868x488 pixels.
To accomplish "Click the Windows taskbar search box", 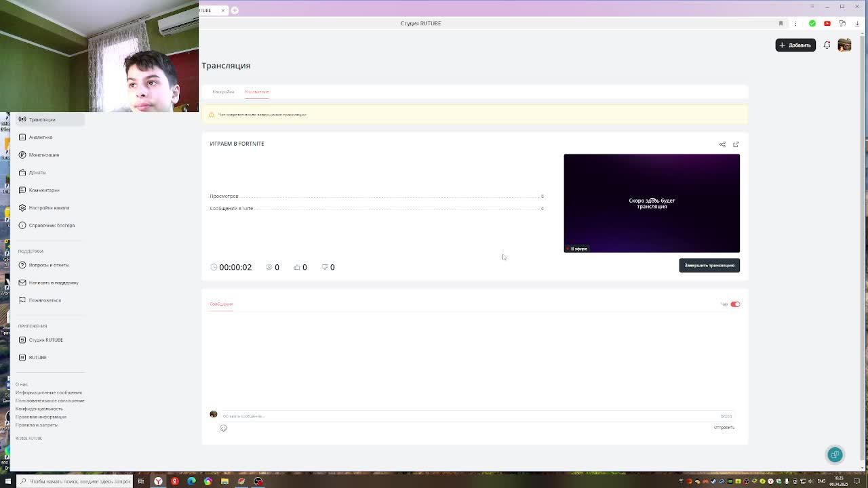I will tap(75, 481).
